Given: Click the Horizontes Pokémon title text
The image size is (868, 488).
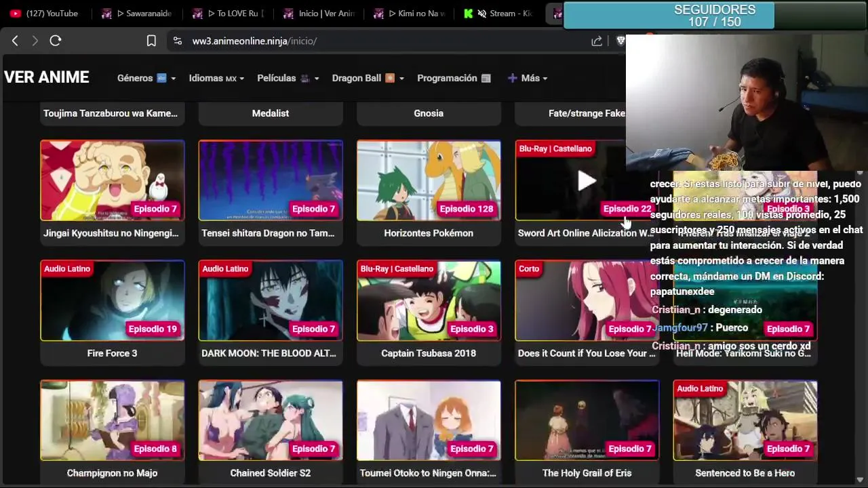Looking at the screenshot, I should click(429, 233).
